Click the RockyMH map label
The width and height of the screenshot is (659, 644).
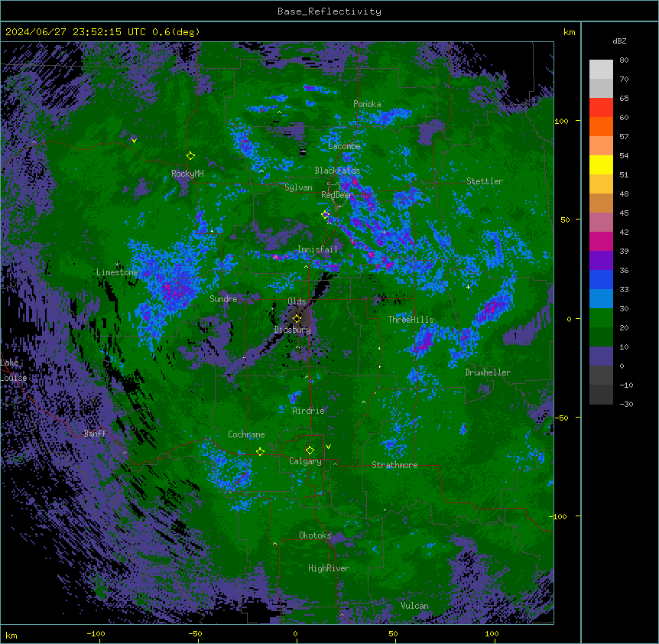(187, 174)
